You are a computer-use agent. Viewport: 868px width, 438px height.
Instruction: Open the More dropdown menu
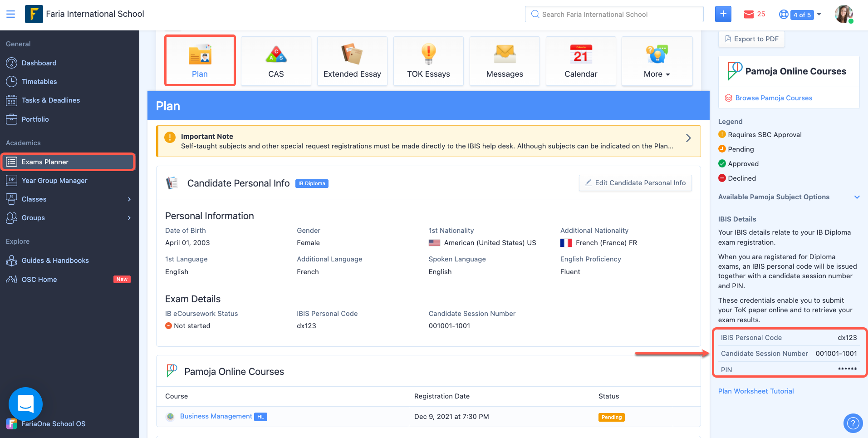coord(657,61)
